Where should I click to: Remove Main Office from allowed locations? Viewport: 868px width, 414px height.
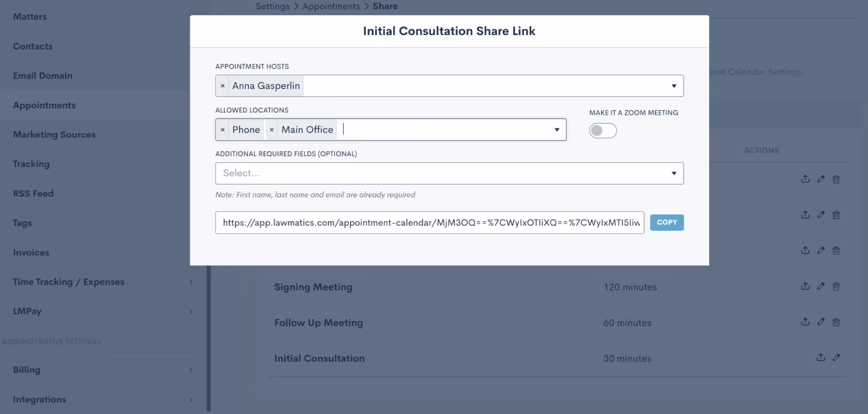(272, 130)
